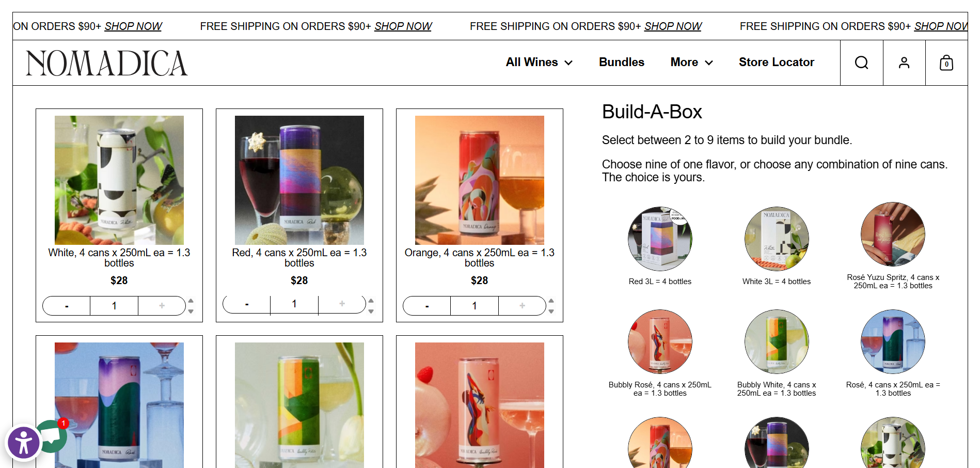Go to Store Locator
The width and height of the screenshot is (980, 468).
[x=776, y=63]
